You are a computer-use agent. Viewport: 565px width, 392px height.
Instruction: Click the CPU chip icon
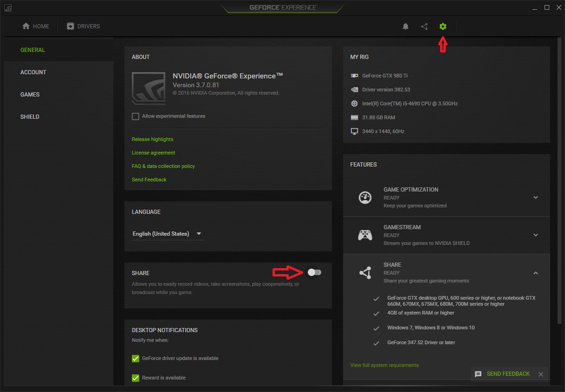pyautogui.click(x=354, y=103)
